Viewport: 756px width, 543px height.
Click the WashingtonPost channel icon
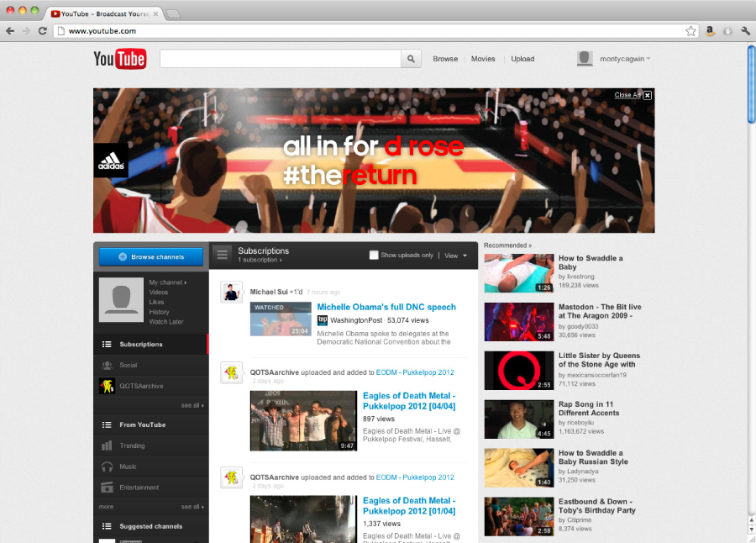322,320
